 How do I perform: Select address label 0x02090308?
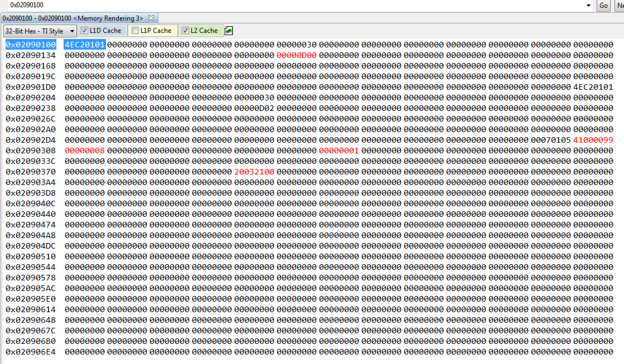tap(31, 151)
